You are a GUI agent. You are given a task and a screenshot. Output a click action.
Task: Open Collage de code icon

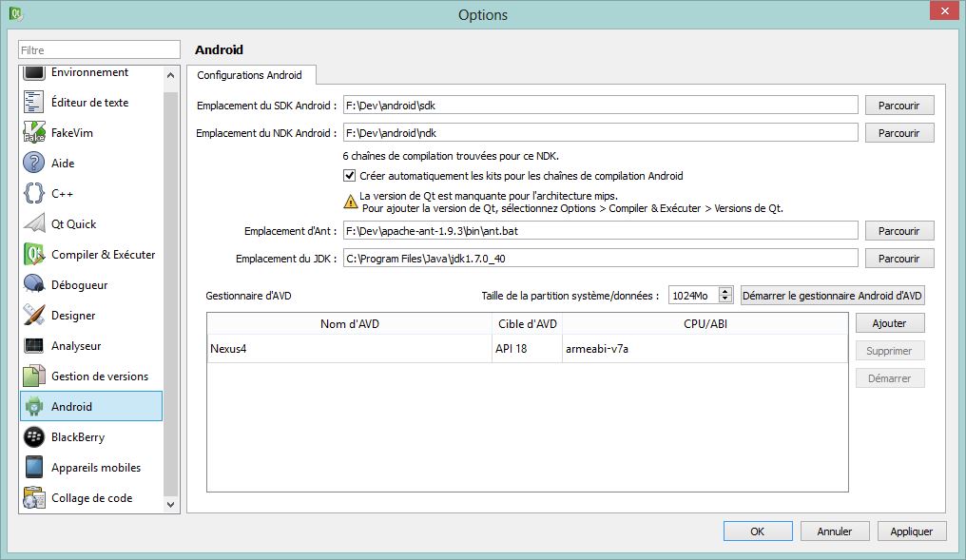point(34,498)
